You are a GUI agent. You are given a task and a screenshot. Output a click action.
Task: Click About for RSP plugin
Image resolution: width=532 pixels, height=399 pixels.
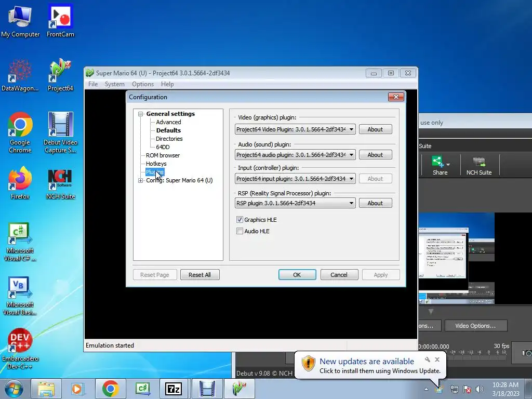(375, 203)
